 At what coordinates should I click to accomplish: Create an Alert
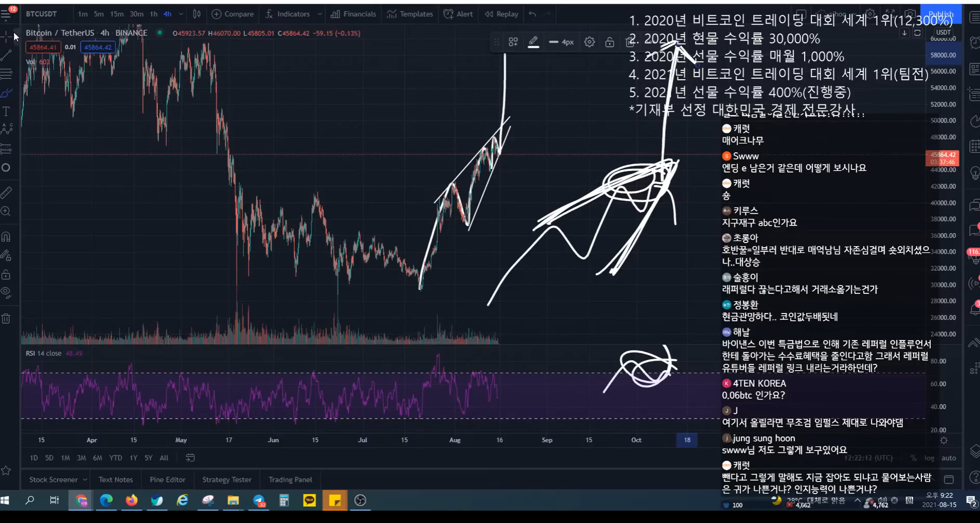458,14
